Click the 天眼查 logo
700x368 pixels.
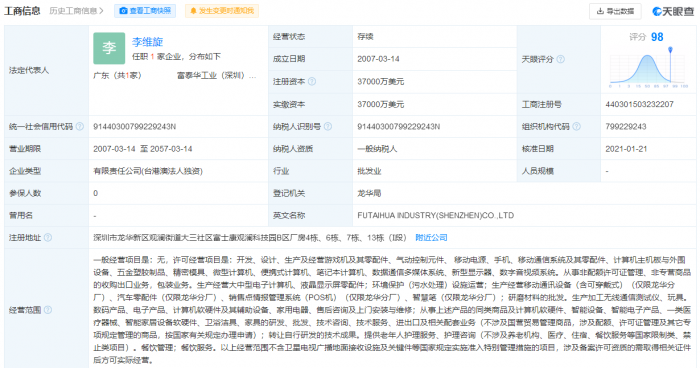(x=673, y=11)
